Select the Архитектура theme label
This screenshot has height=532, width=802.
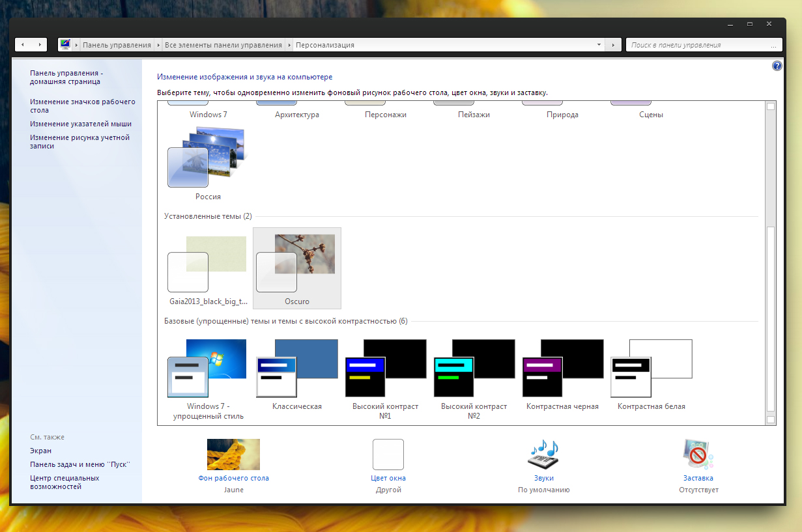click(297, 115)
